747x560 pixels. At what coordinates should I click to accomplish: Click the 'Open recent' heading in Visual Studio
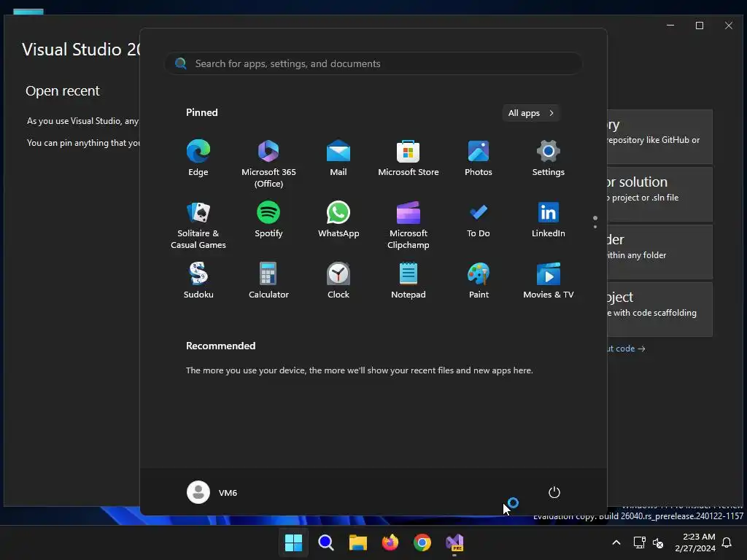pyautogui.click(x=63, y=91)
